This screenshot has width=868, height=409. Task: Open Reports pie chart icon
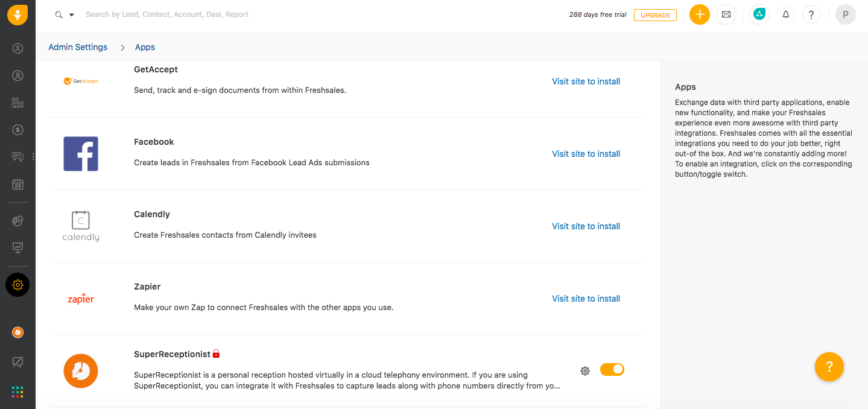click(17, 221)
